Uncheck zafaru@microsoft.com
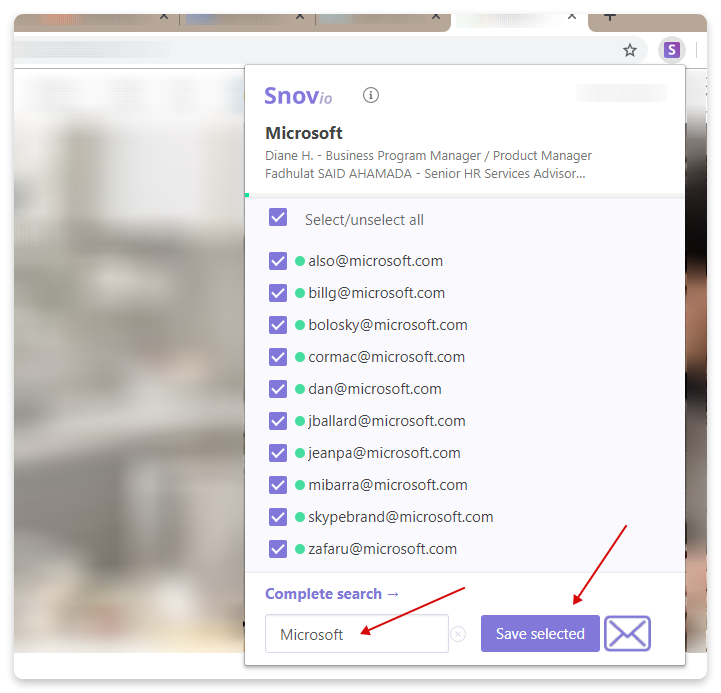721x693 pixels. [278, 549]
